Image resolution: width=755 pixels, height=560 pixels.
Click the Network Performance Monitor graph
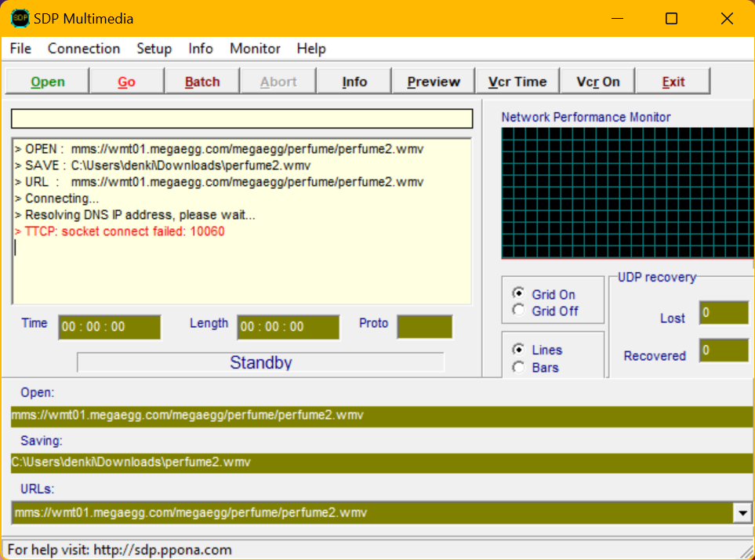click(627, 193)
